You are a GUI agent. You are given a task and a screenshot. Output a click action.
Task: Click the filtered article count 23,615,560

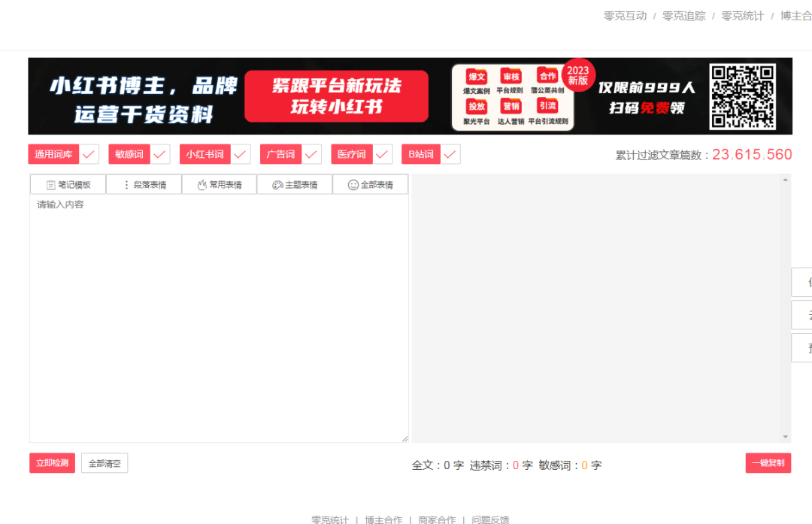(x=752, y=154)
